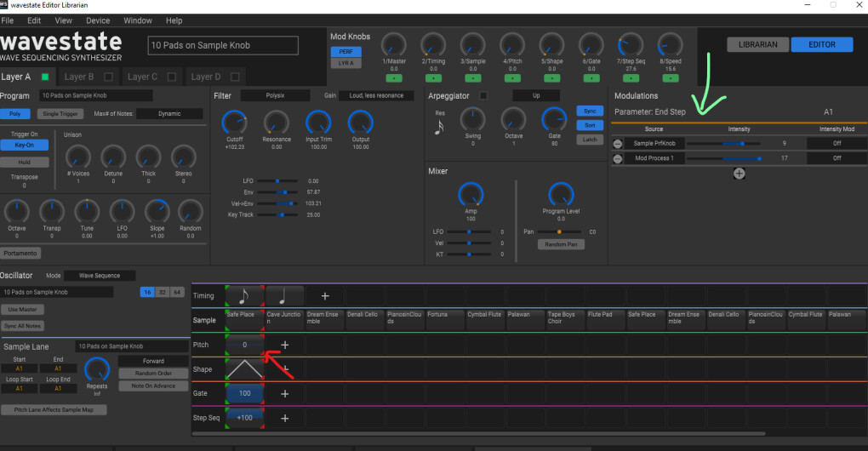This screenshot has width=868, height=451.
Task: Click the 2/Timing mod knob
Action: [433, 45]
